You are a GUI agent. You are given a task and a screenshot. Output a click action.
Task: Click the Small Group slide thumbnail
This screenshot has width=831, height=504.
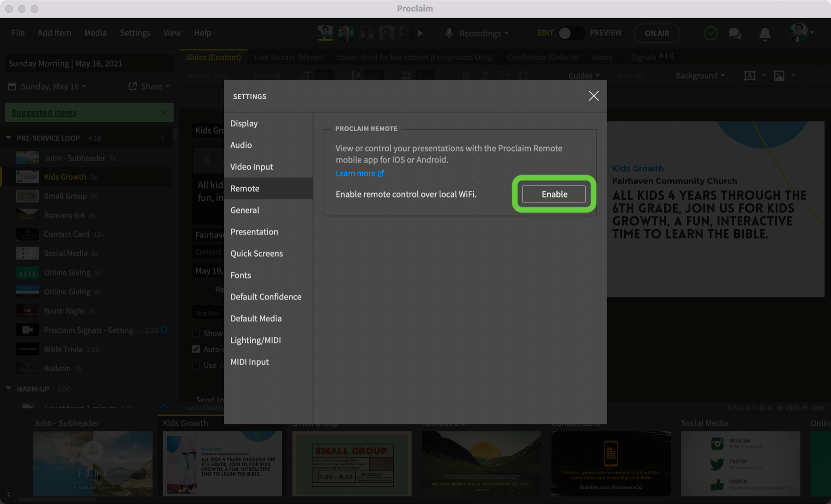[x=352, y=463]
